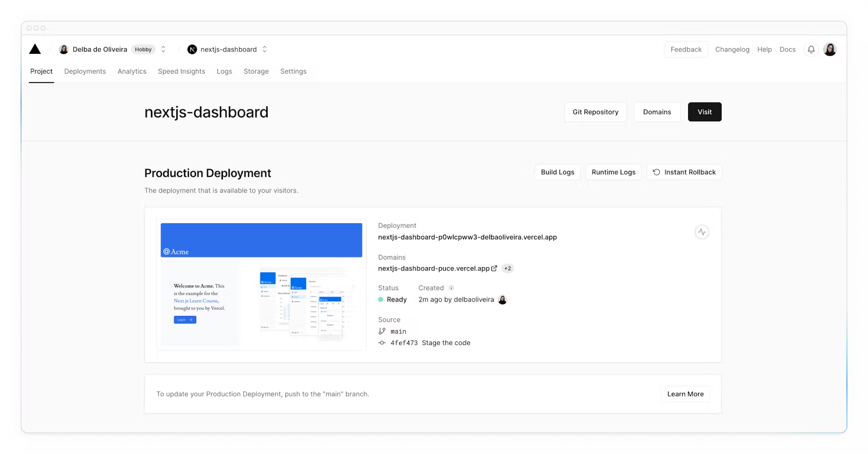Click the nextjs-dashboard project N icon
The height and width of the screenshot is (454, 868).
[x=192, y=49]
